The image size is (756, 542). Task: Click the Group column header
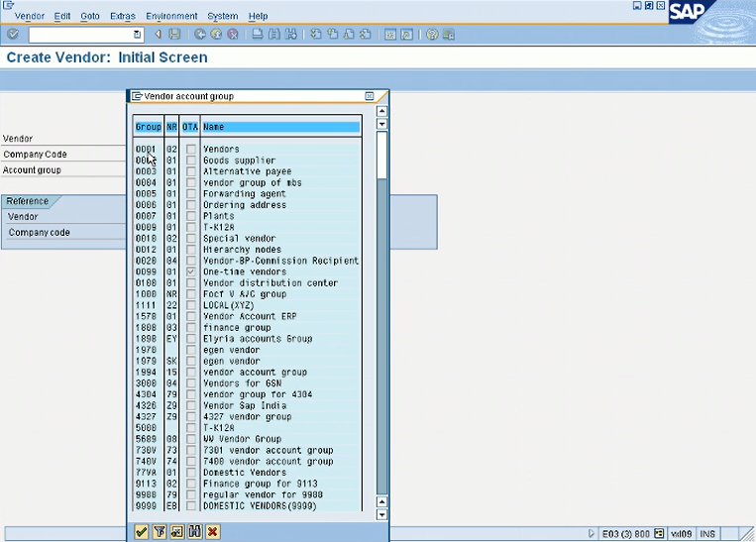[x=149, y=127]
